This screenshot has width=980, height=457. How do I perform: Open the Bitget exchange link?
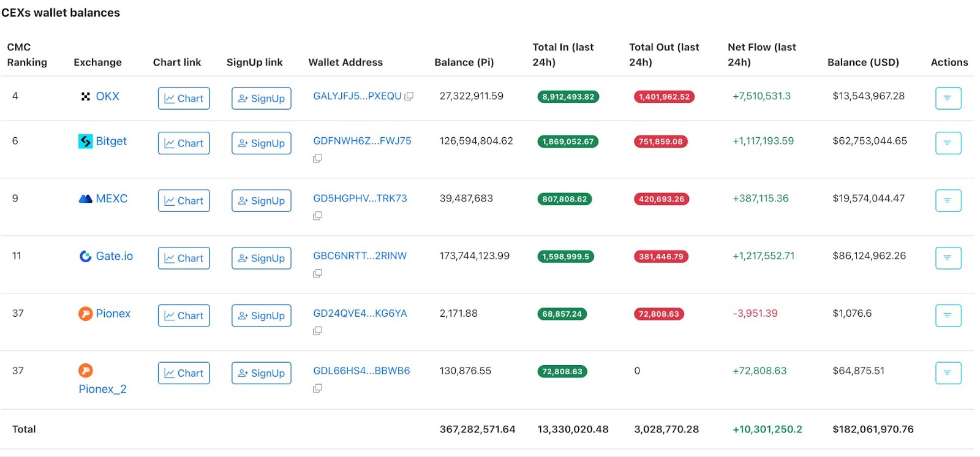pos(111,141)
